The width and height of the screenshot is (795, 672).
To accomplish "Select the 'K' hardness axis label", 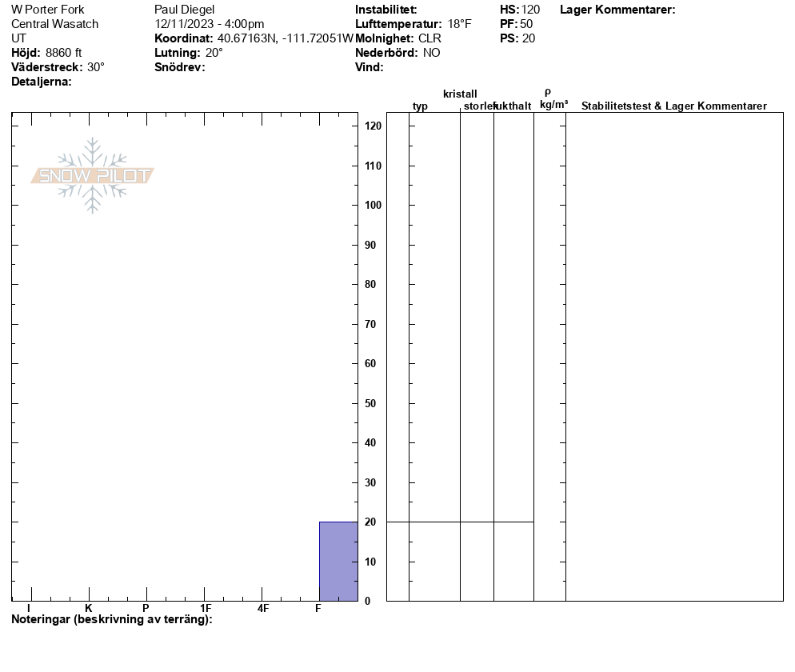I will tap(89, 609).
